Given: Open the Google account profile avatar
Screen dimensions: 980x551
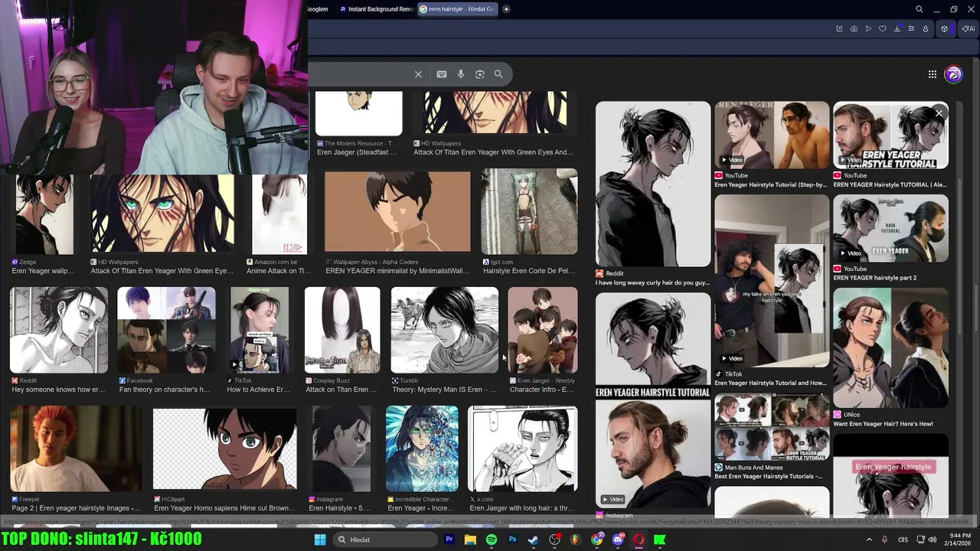Looking at the screenshot, I should tap(953, 74).
